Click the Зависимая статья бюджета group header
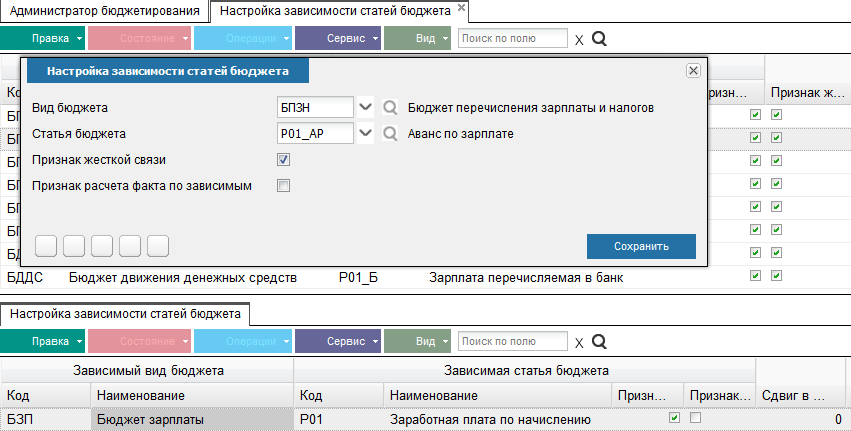The width and height of the screenshot is (851, 431). 525,371
